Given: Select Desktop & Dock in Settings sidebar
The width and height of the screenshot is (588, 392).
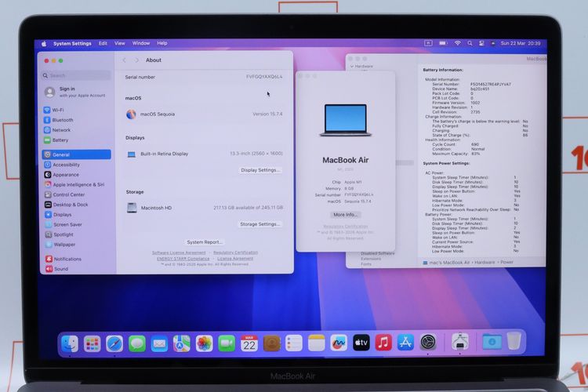Looking at the screenshot, I should coord(77,205).
